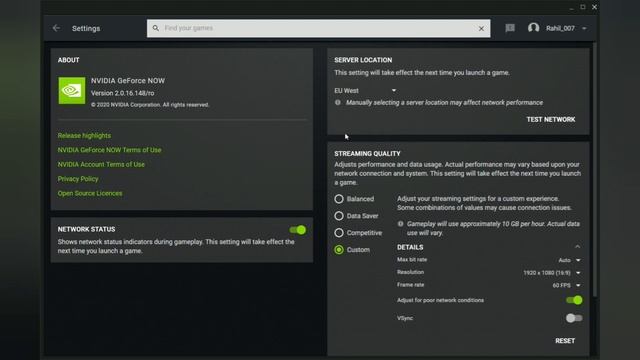640x360 pixels.
Task: Click the TEST NETWORK button
Action: tap(551, 120)
